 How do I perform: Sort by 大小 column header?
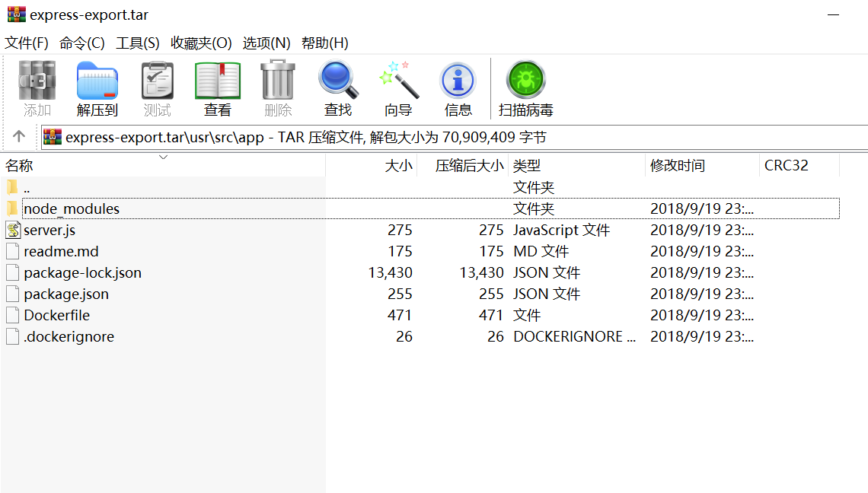coord(398,166)
